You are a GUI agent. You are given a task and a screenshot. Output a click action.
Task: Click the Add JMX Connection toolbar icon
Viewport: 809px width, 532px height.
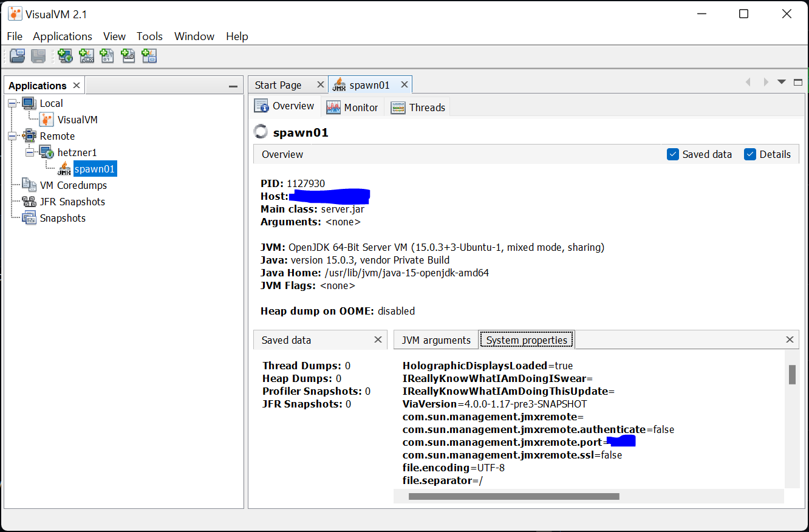tap(86, 56)
